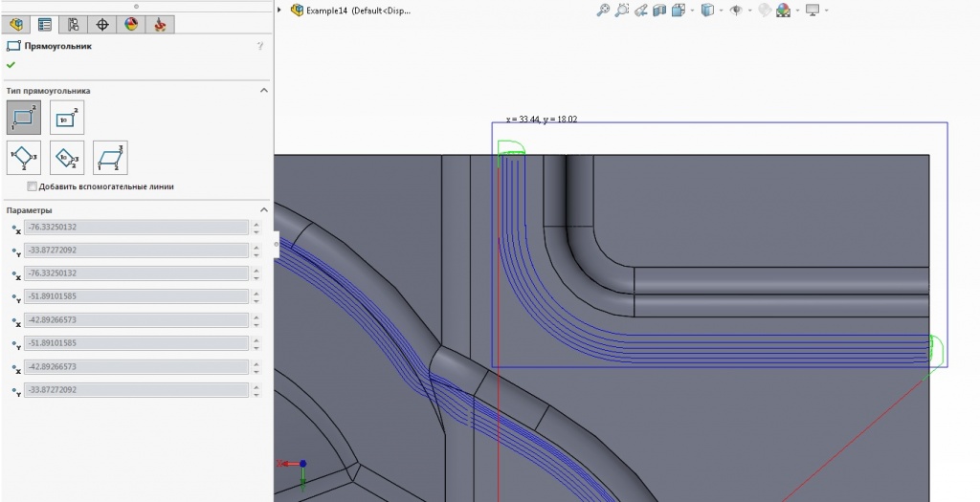
Task: Click the Прямоугольник title rectangle icon
Action: (13, 46)
